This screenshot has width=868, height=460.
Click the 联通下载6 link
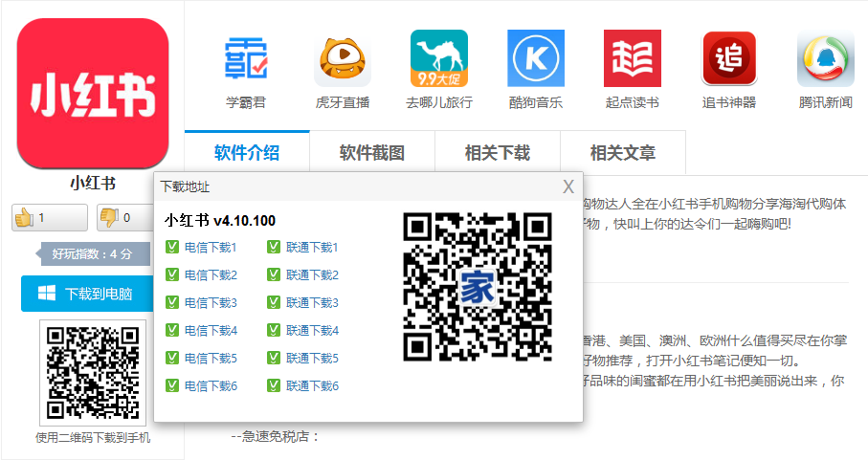click(x=312, y=385)
